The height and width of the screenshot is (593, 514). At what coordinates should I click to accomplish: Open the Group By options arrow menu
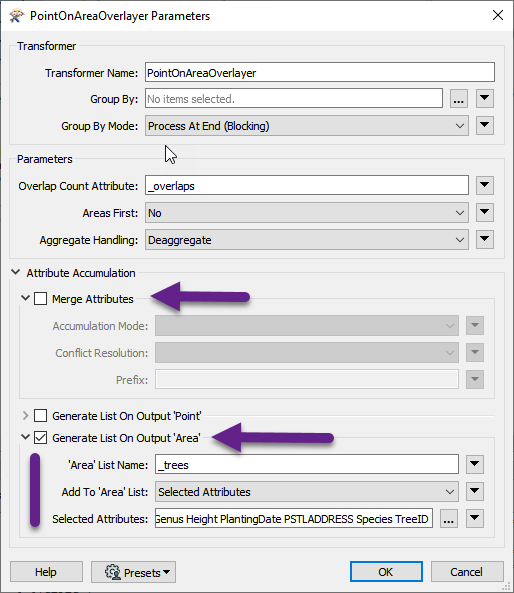(484, 99)
